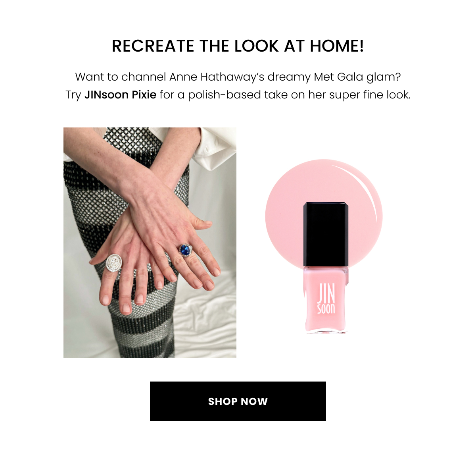Click the blue sapphire ring in photo
The image size is (476, 453).
coord(185,250)
